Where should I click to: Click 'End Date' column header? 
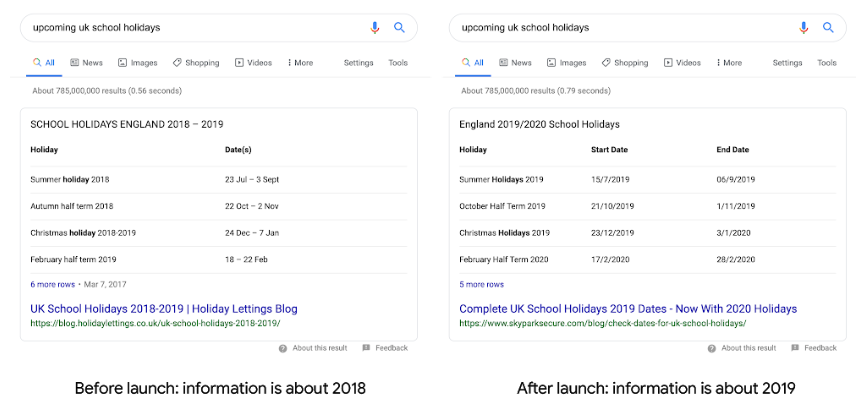(733, 149)
